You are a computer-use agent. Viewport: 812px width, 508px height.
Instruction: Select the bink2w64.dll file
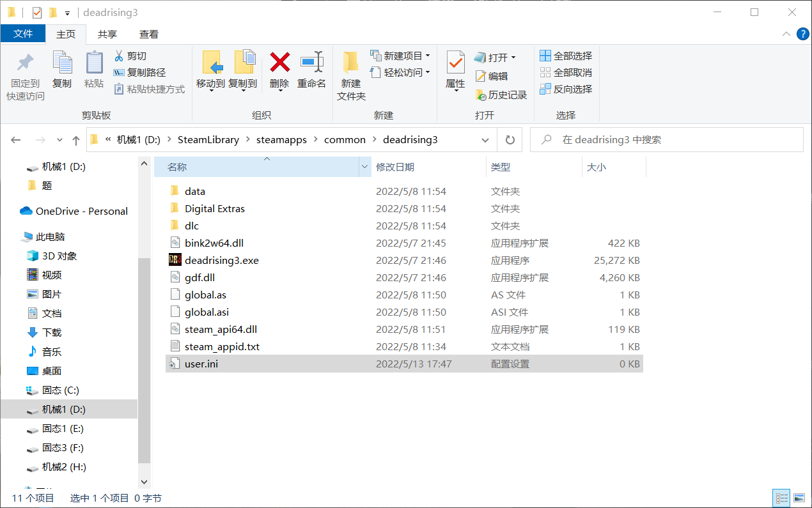pyautogui.click(x=404, y=243)
